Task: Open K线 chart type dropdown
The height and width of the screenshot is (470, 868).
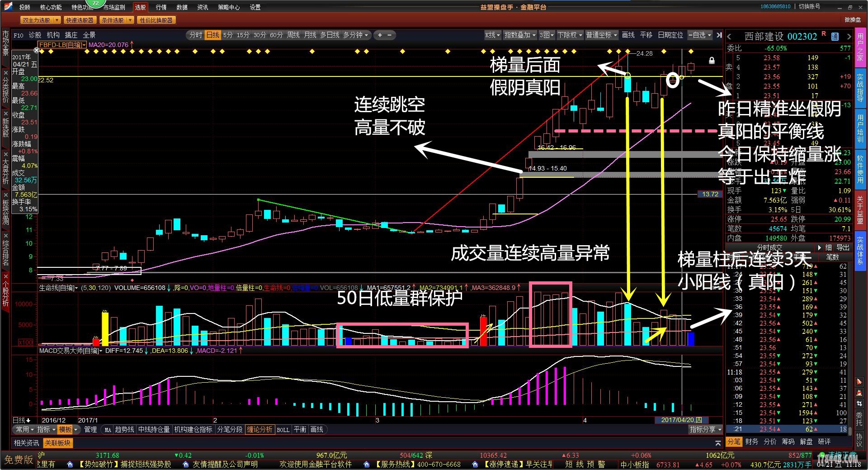Action: 493,35
